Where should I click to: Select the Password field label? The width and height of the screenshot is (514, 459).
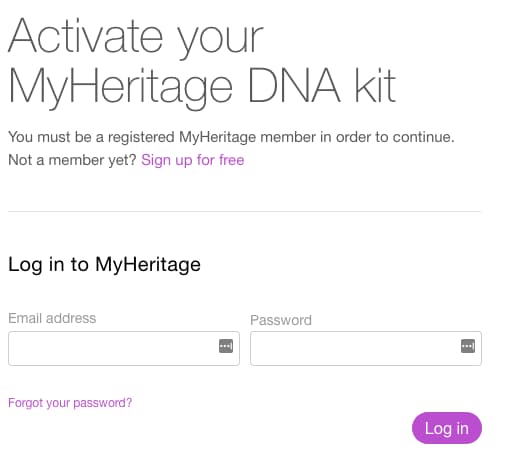point(281,320)
